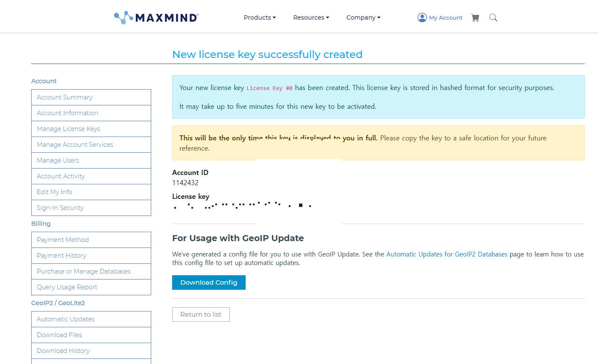The image size is (598, 364).
Task: Select Manage Users in sidebar
Action: [91, 160]
